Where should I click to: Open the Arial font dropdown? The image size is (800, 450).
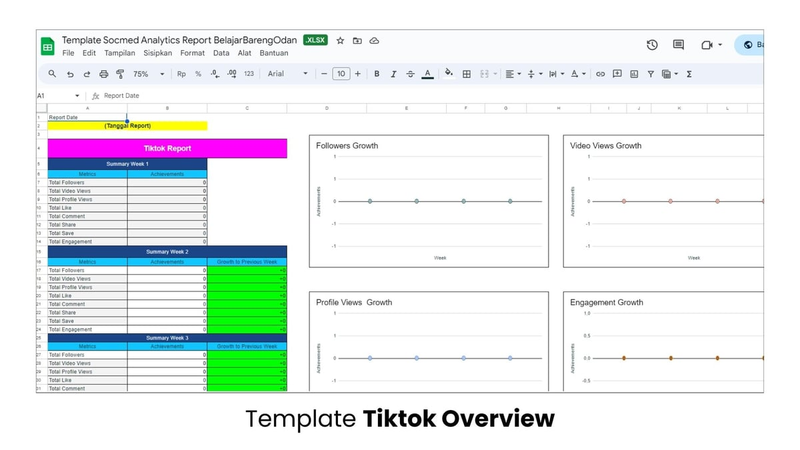point(288,74)
